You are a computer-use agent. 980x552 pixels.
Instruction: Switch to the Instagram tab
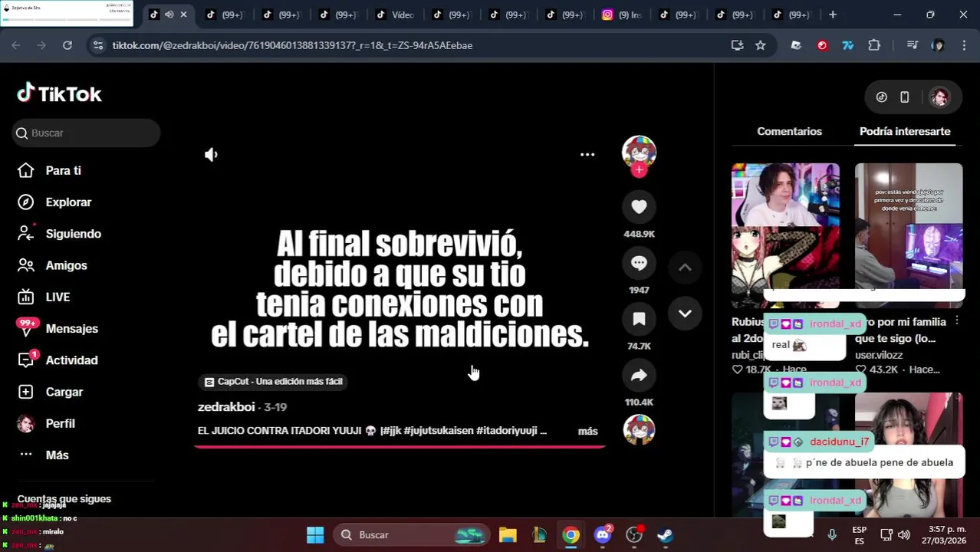623,15
